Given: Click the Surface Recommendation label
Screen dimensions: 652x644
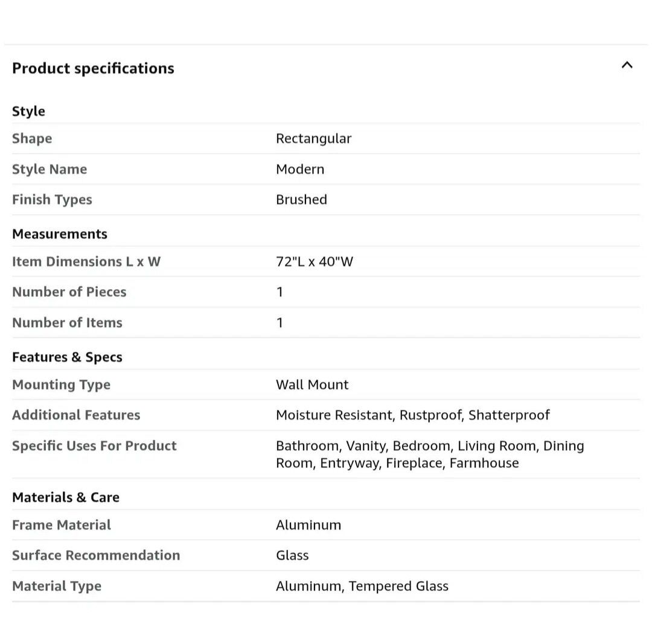Looking at the screenshot, I should click(96, 555).
